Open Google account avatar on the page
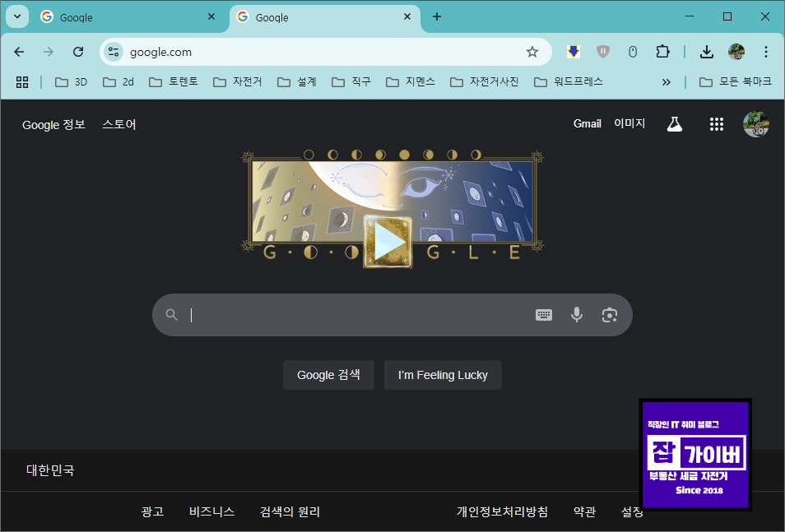The image size is (785, 532). pos(756,124)
